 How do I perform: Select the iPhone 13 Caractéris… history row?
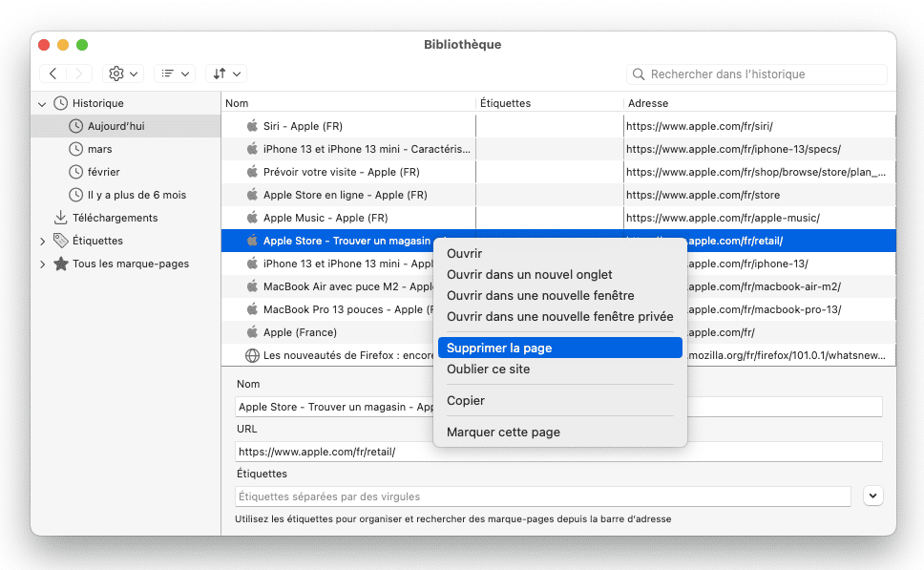[x=558, y=149]
